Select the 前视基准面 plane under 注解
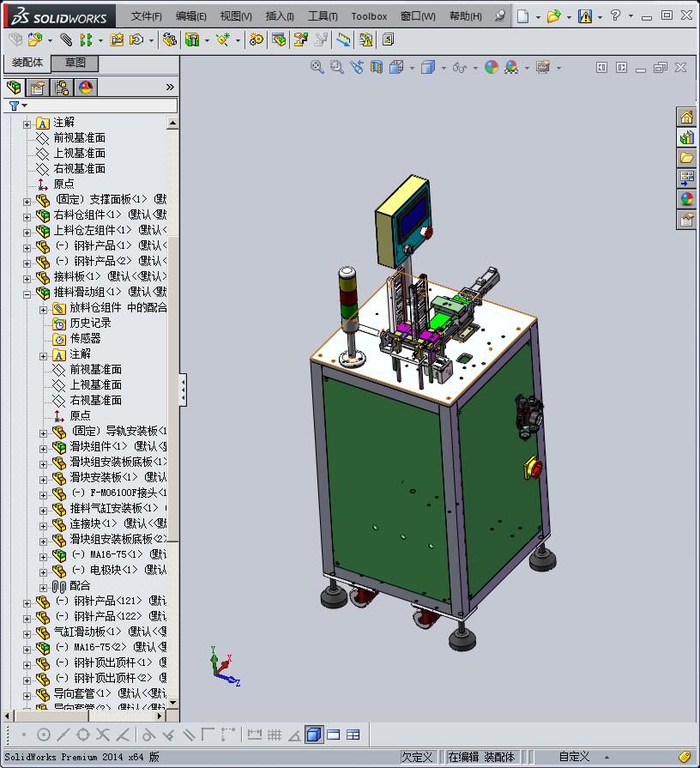 (79, 137)
